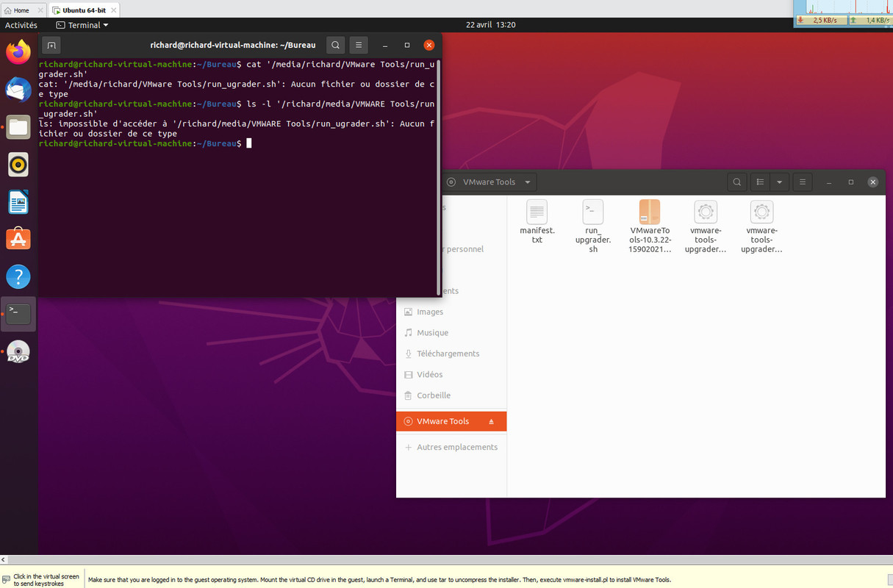
Task: Switch to the Ubuntu 64-bit tab
Action: tap(84, 10)
